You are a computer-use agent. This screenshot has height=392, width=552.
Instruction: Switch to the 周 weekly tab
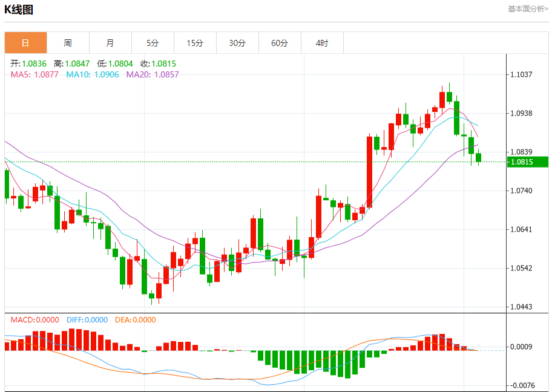tap(68, 43)
